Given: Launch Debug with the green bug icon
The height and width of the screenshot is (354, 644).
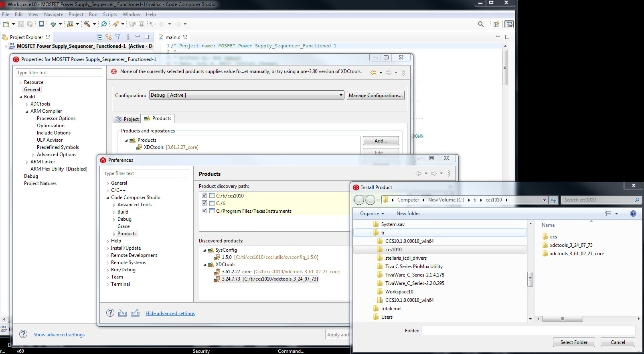Looking at the screenshot, I should tap(53, 24).
